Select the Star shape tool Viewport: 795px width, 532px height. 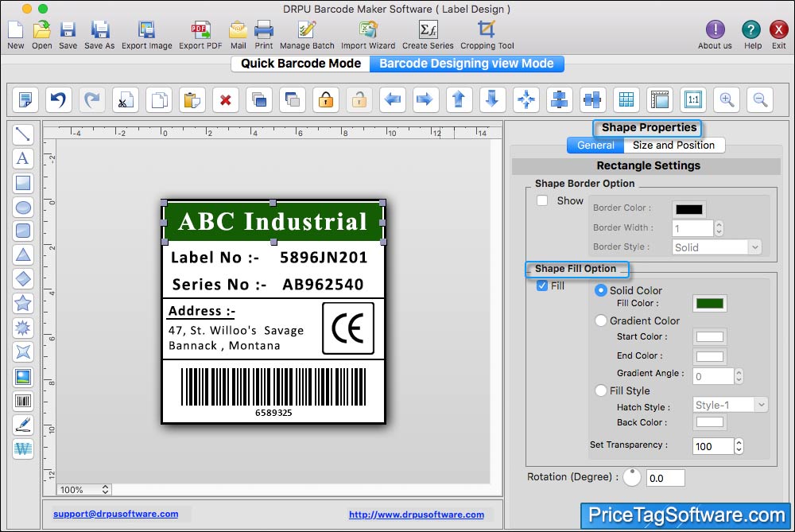(23, 303)
